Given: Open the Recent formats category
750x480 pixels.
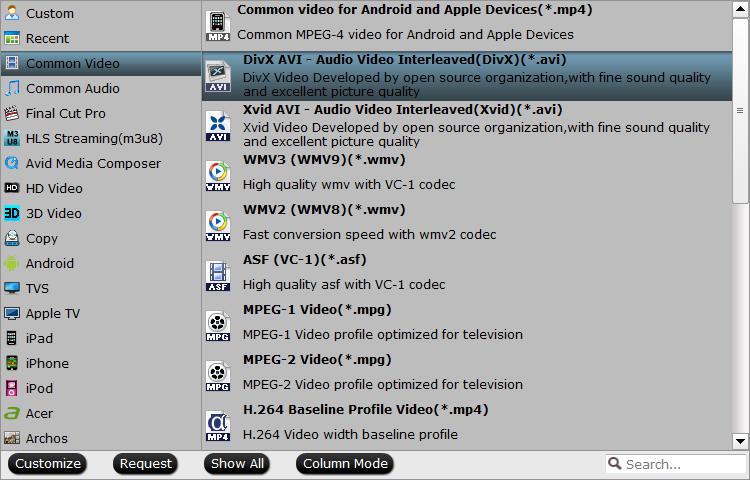Looking at the screenshot, I should 101,38.
